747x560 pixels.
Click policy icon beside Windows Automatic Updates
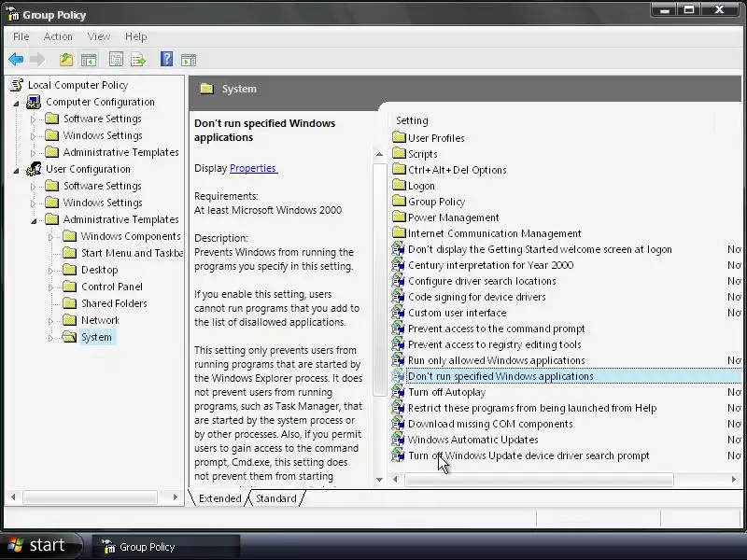(x=399, y=439)
